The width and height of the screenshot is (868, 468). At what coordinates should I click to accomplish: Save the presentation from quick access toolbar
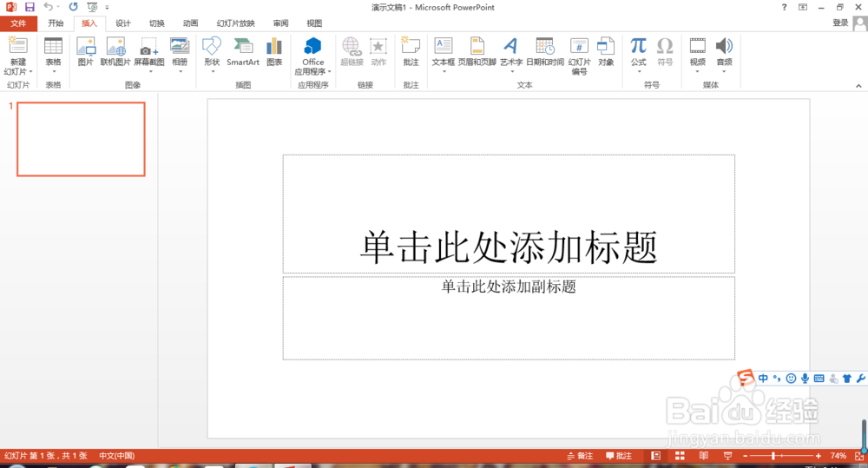pos(30,7)
